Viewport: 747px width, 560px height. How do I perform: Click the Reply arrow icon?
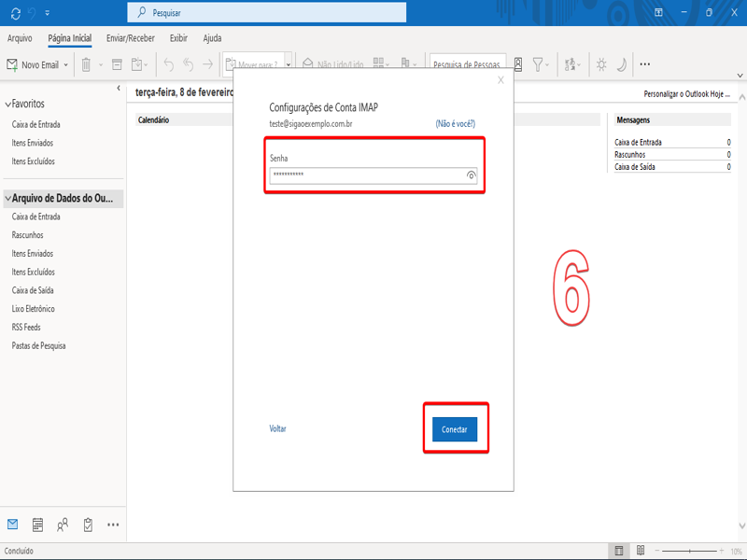(x=169, y=64)
